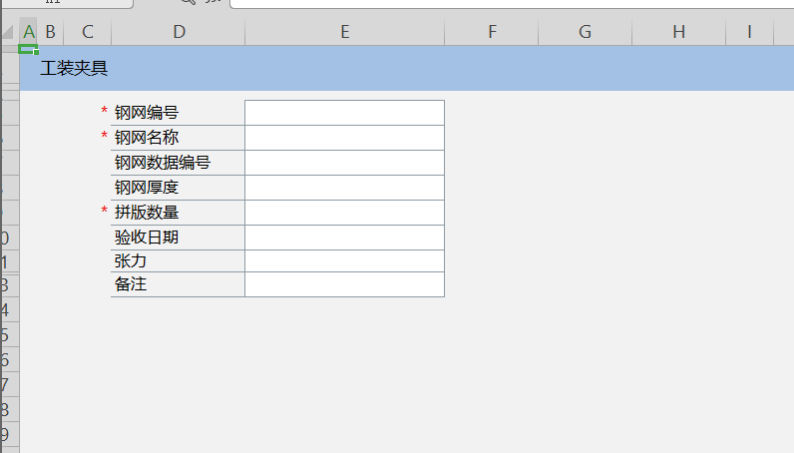This screenshot has height=453, width=794.
Task: Select column I header
Action: coord(749,32)
